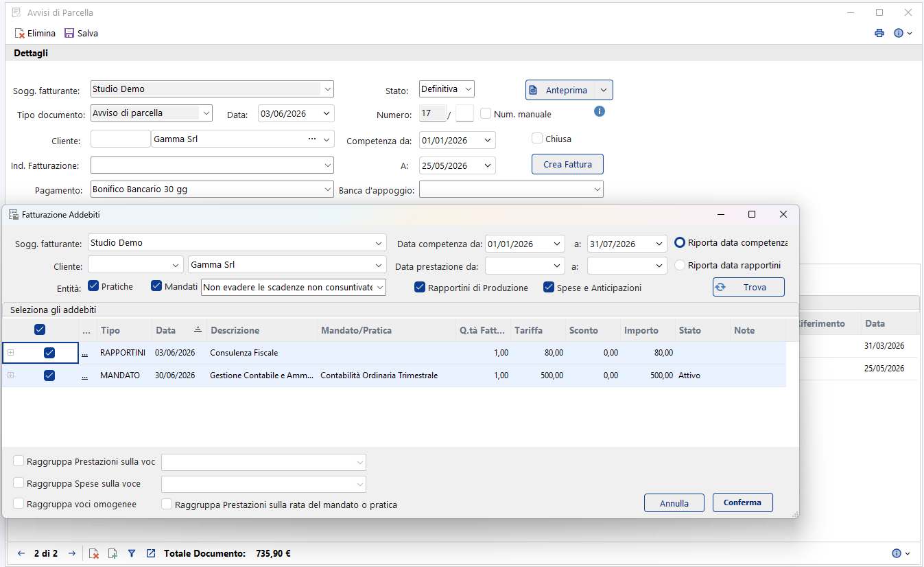The height and width of the screenshot is (567, 924).
Task: Enable the Num. manuale checkbox
Action: [x=486, y=114]
